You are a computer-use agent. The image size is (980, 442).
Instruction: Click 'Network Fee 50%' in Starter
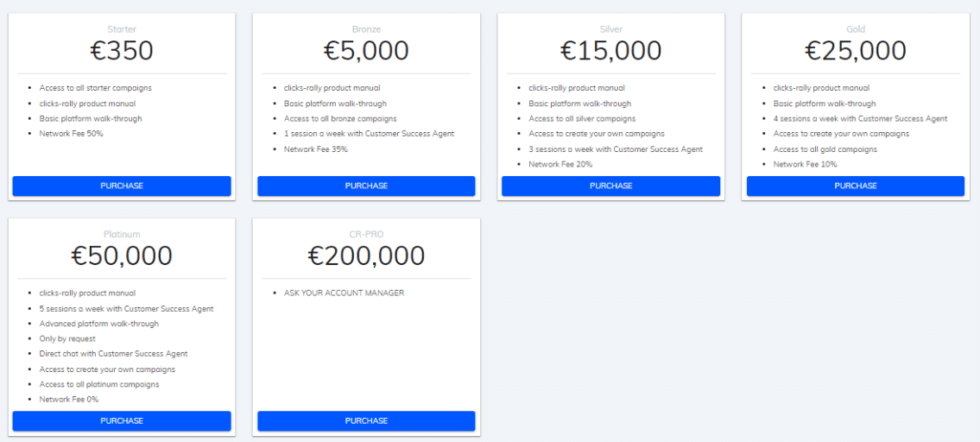coord(72,134)
